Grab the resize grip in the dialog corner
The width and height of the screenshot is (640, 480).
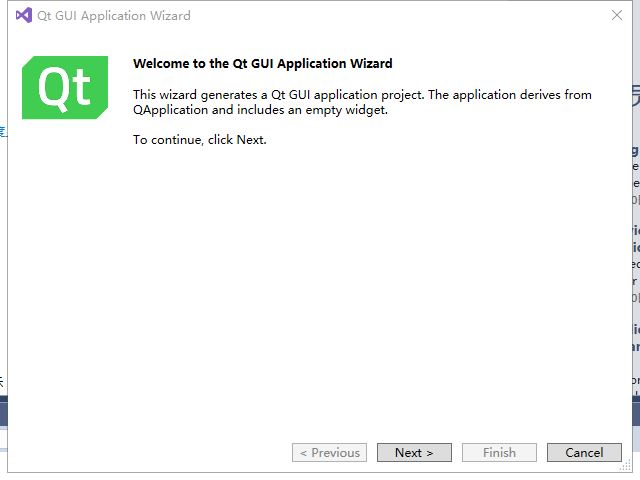(x=626, y=466)
